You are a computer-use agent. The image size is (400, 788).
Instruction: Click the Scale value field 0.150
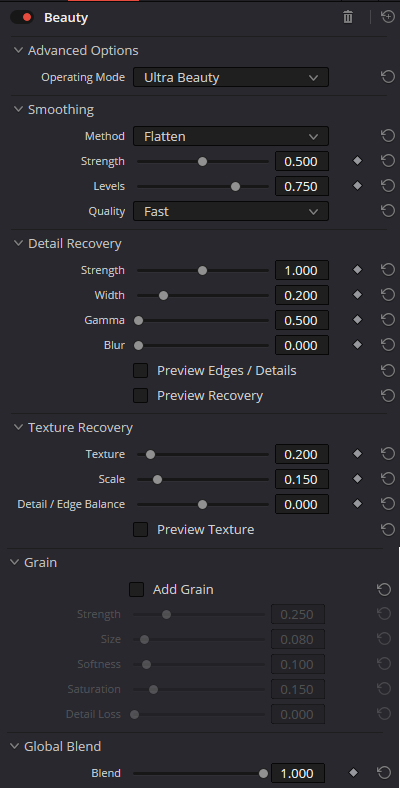pos(302,479)
